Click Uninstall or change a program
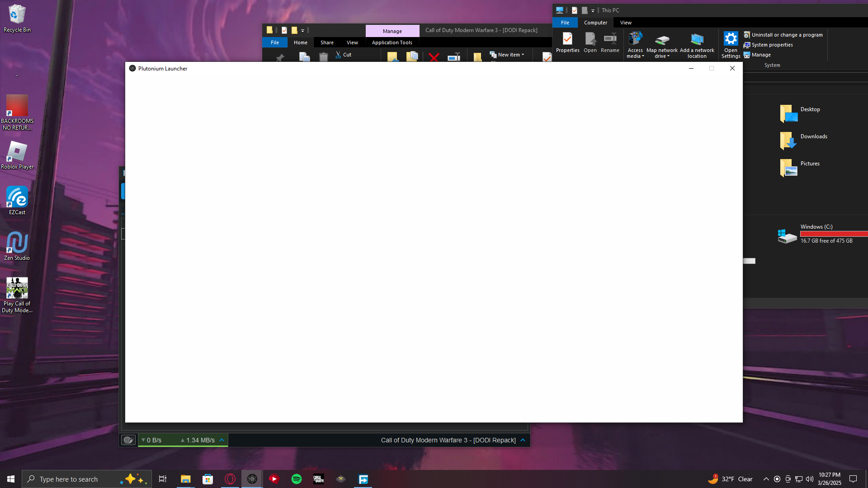The width and height of the screenshot is (868, 488). pos(786,35)
